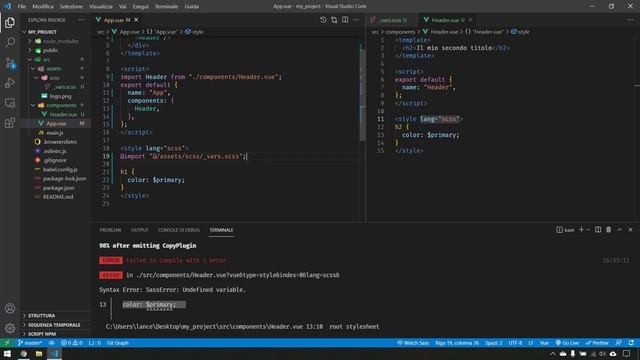The width and height of the screenshot is (640, 360).
Task: Open Source Control view in activity bar
Action: [10, 62]
